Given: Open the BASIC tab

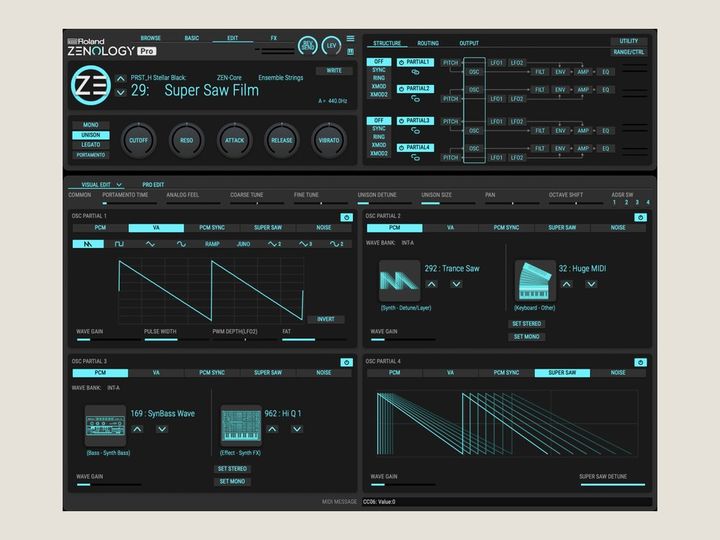Looking at the screenshot, I should pos(191,38).
